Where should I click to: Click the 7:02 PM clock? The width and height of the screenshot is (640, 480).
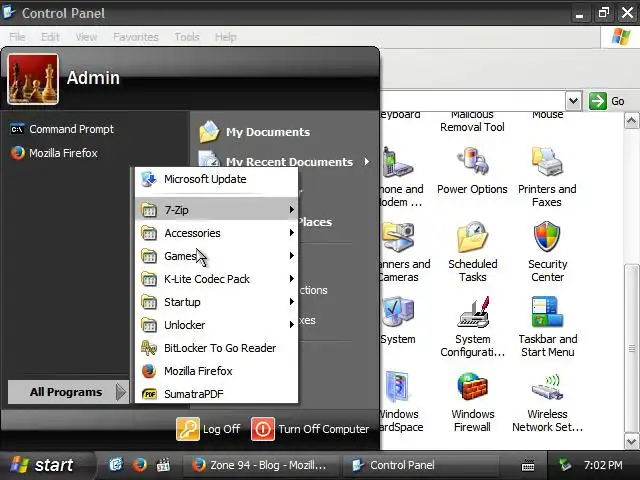coord(603,465)
